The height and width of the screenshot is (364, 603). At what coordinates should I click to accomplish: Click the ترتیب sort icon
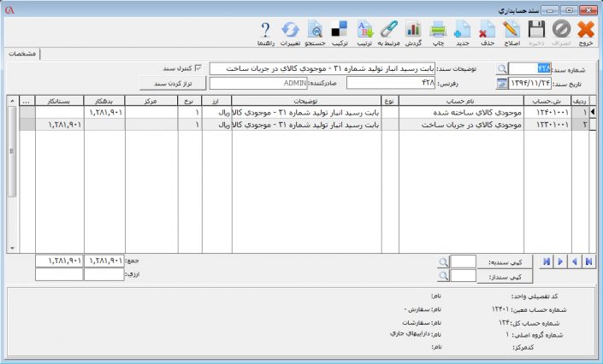363,32
